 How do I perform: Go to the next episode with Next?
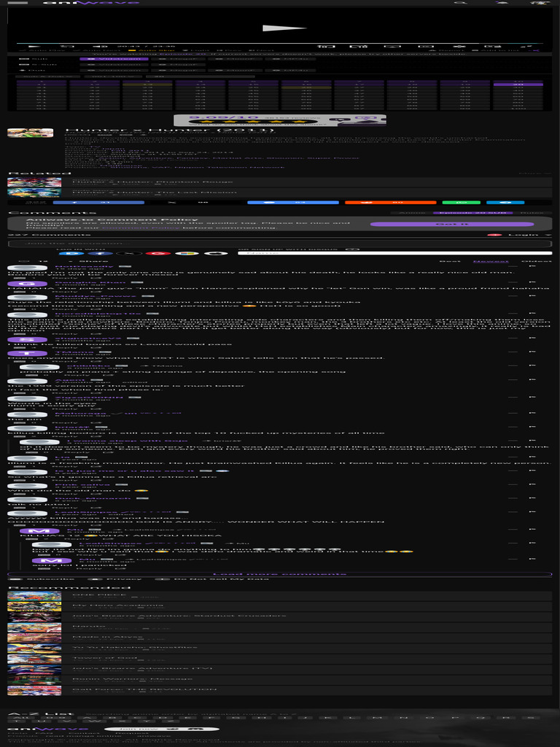point(261,50)
